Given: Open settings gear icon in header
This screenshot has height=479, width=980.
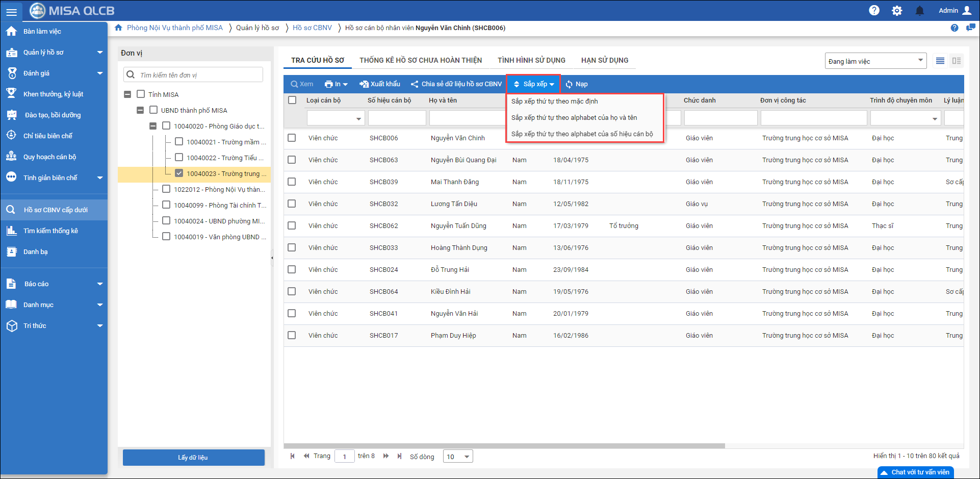Looking at the screenshot, I should [x=897, y=11].
